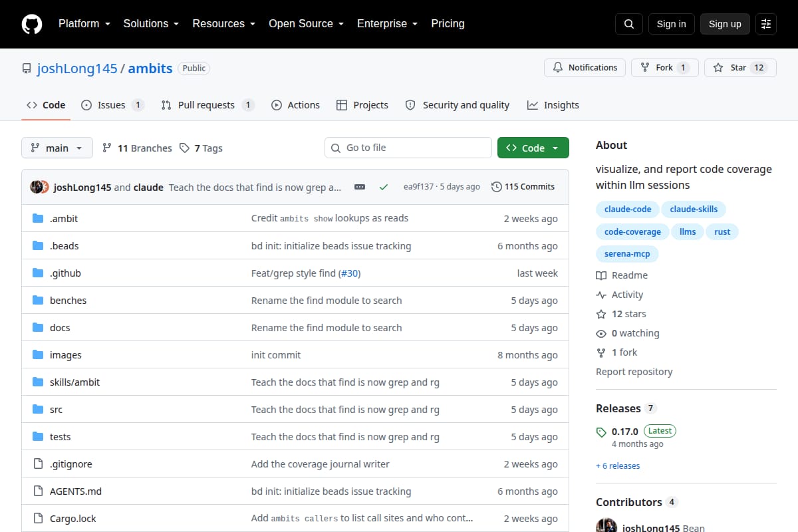Switch to the Actions tab
The width and height of the screenshot is (798, 532).
(x=295, y=105)
